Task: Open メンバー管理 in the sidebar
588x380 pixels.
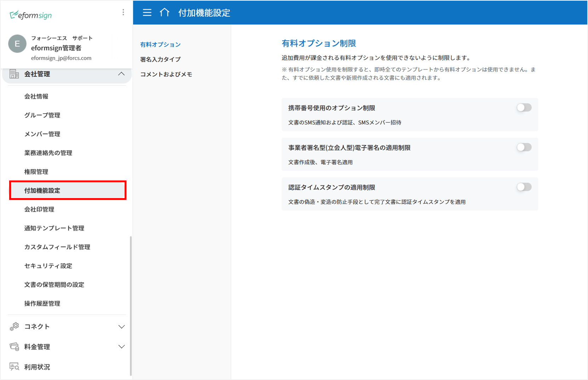Action: click(42, 134)
